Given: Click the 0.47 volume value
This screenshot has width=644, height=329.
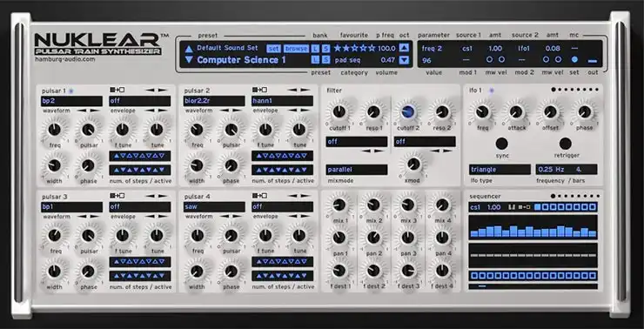Looking at the screenshot, I should pyautogui.click(x=388, y=60).
